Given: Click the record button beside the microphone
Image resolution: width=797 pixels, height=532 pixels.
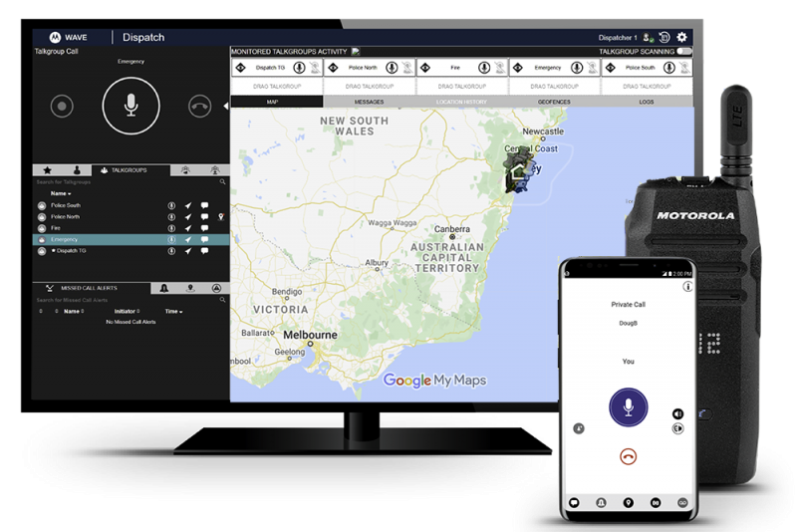Looking at the screenshot, I should pyautogui.click(x=62, y=107).
